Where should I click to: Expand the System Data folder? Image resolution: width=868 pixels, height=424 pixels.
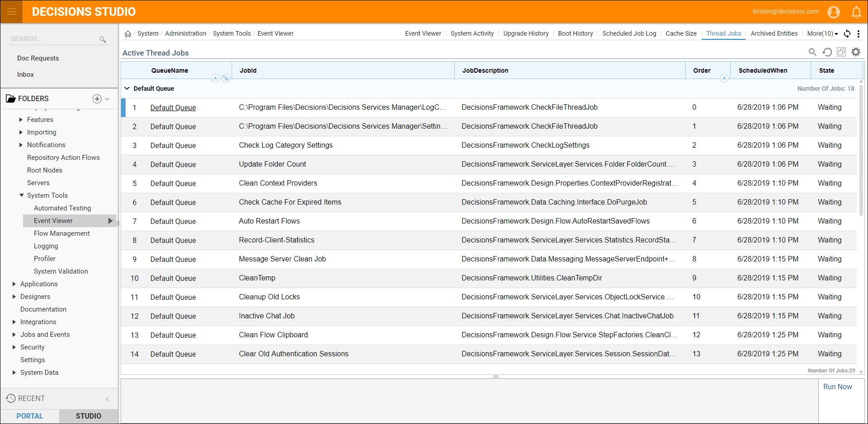[x=14, y=373]
